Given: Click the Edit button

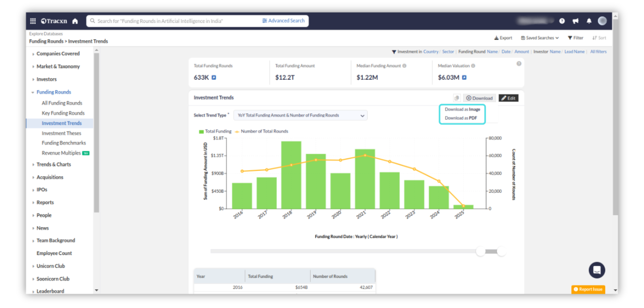Looking at the screenshot, I should point(508,98).
